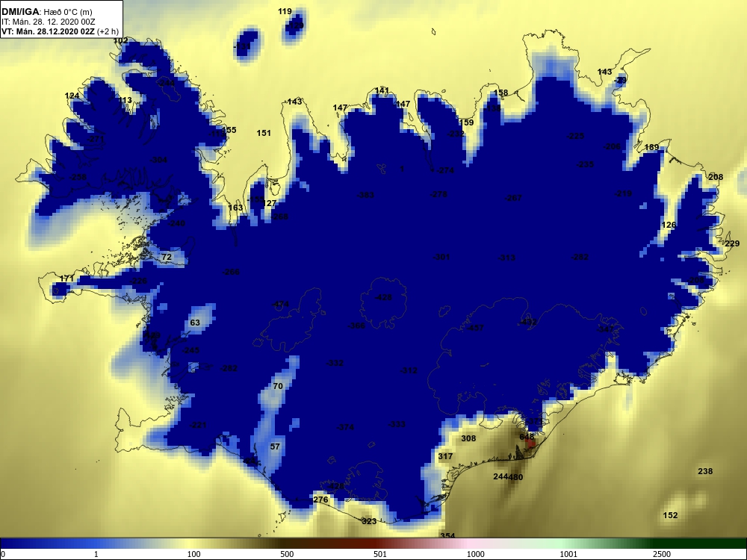Click the 'DMI/IGA: Hæð 0°C (m)' title text
The image size is (747, 560).
(46, 12)
